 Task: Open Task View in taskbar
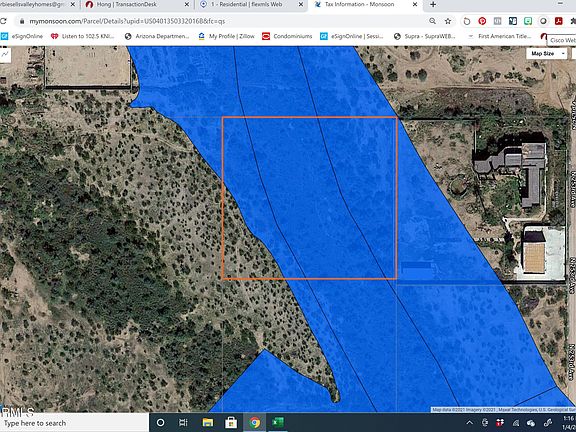click(x=183, y=423)
